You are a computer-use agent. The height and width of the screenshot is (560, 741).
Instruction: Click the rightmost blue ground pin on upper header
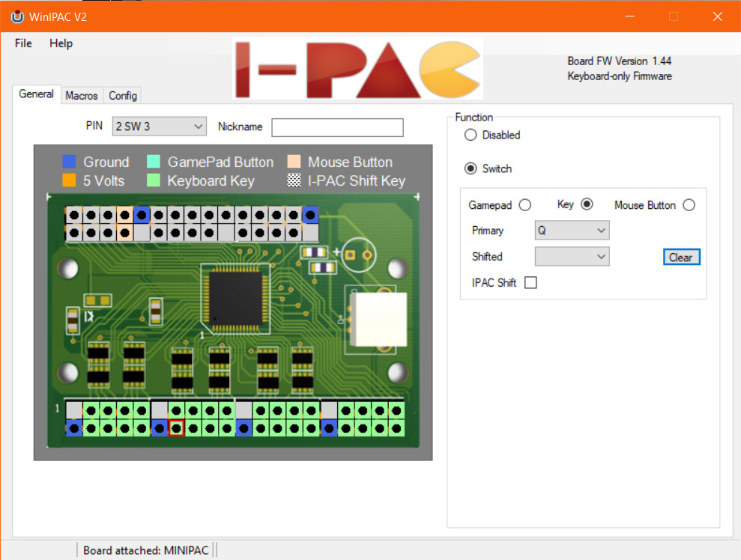pyautogui.click(x=310, y=216)
